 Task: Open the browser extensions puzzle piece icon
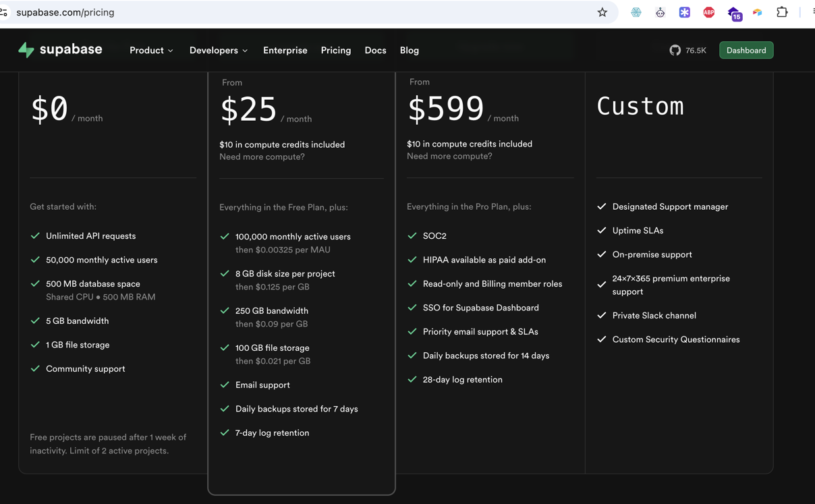pyautogui.click(x=781, y=11)
